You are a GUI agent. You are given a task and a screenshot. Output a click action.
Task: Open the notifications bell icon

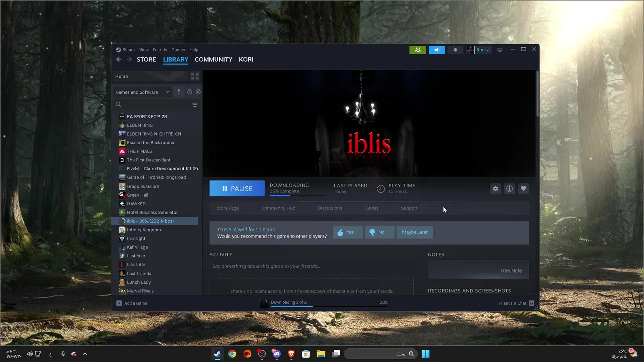(x=455, y=50)
